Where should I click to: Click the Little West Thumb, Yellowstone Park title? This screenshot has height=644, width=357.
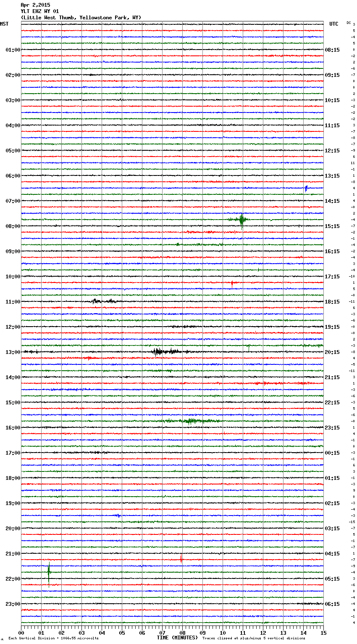click(81, 18)
